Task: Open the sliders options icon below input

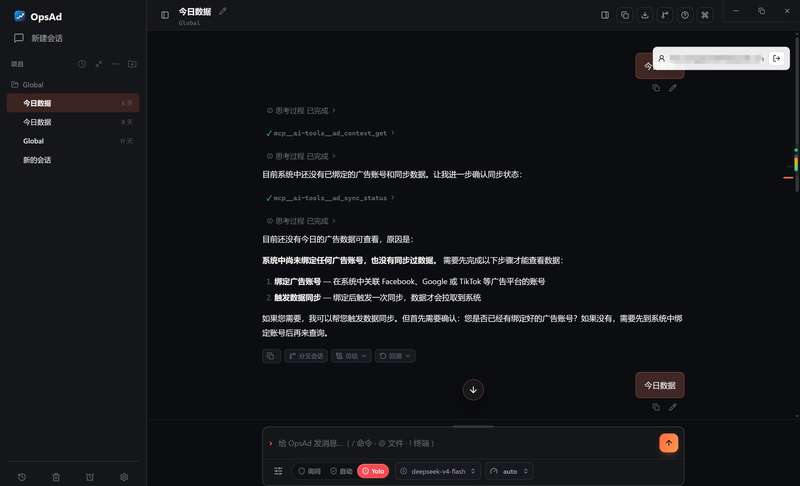Action: tap(278, 471)
